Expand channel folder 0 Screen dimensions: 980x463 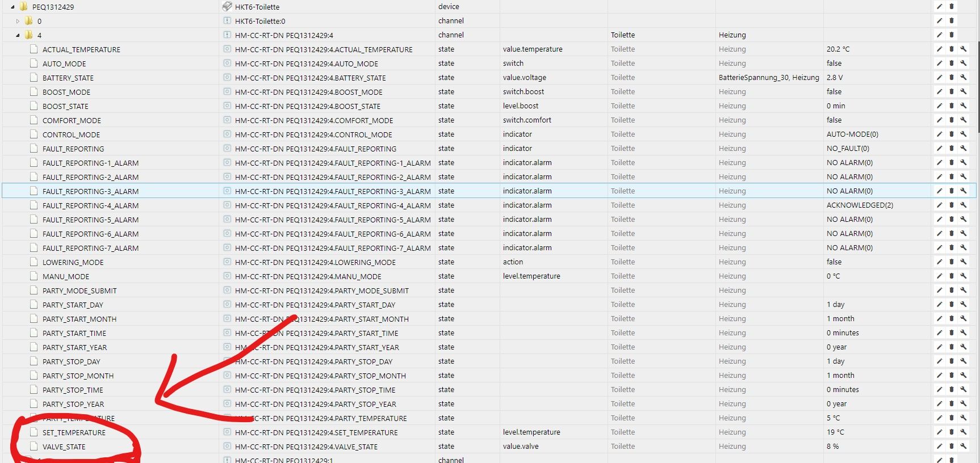click(x=18, y=21)
